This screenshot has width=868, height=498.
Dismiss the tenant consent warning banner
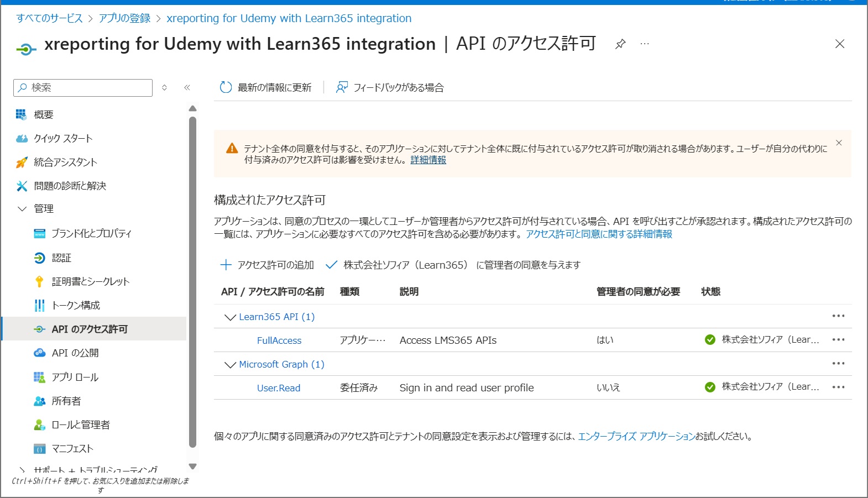point(839,143)
